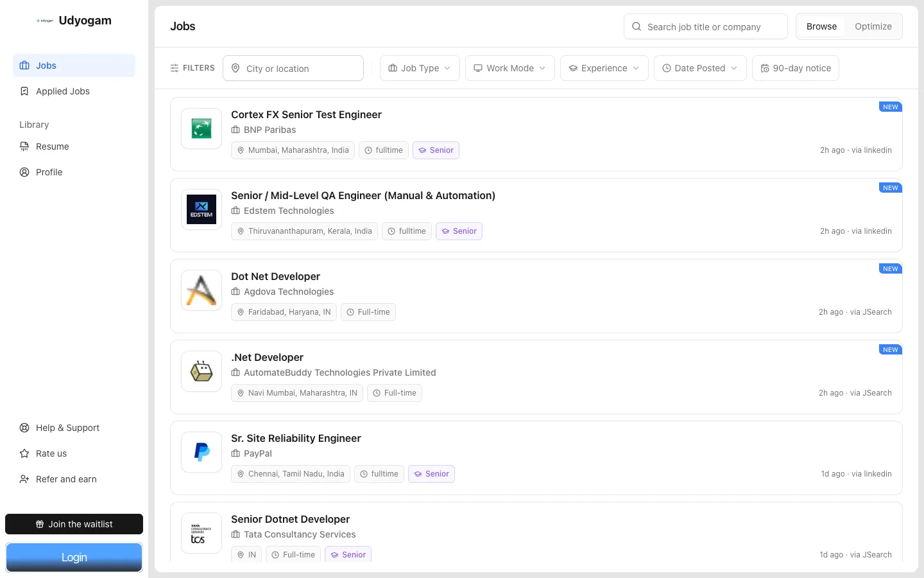Click briefcase icon beside BNP Paribas
The height and width of the screenshot is (578, 924).
point(235,130)
